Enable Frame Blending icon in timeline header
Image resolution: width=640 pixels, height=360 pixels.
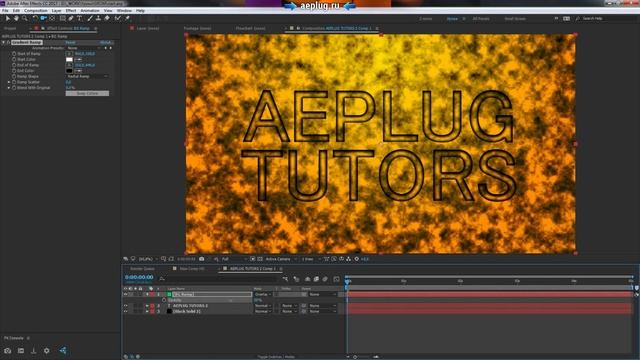tap(316, 279)
